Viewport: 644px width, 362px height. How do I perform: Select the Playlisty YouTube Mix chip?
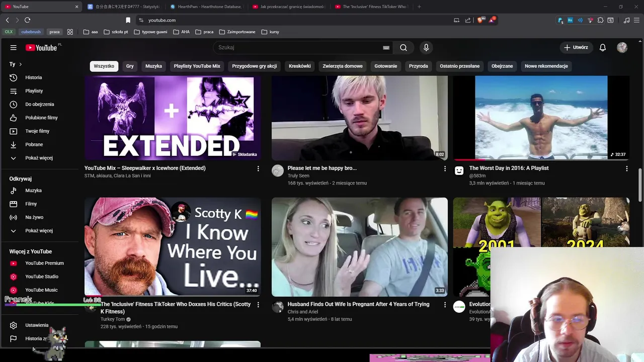click(x=197, y=66)
